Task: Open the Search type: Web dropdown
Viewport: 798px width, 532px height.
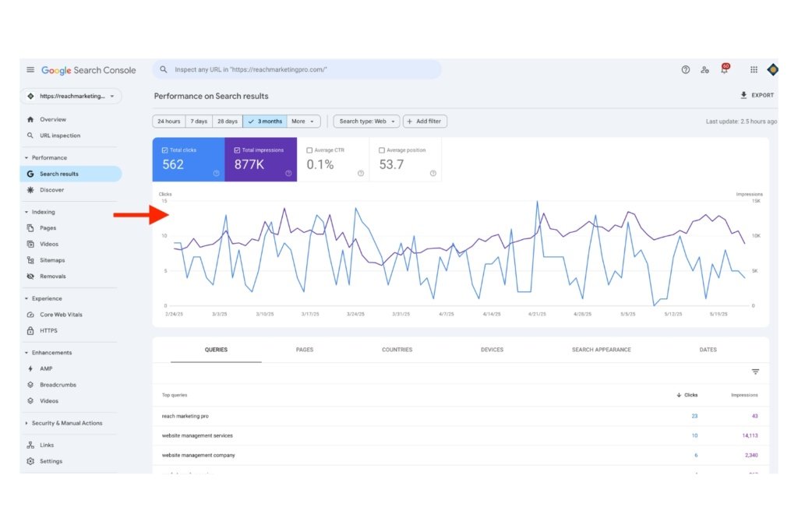Action: (366, 122)
